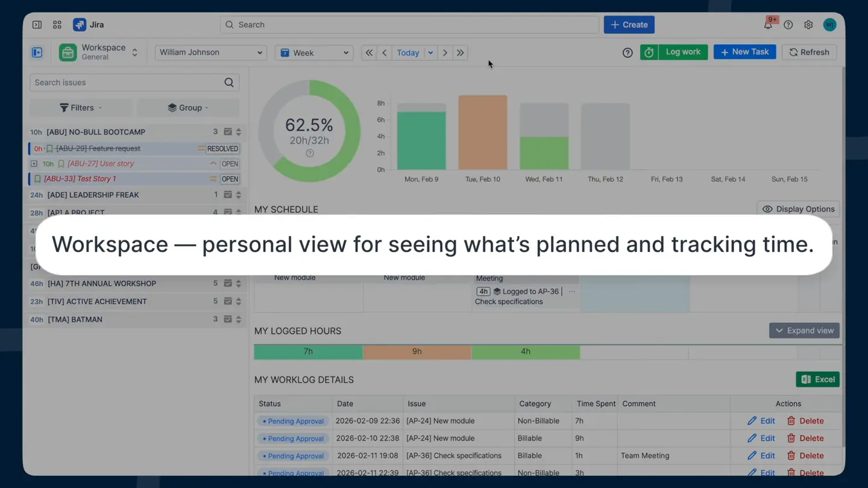Select the TMA BATMAN project row
The height and width of the screenshot is (488, 868).
pos(136,319)
